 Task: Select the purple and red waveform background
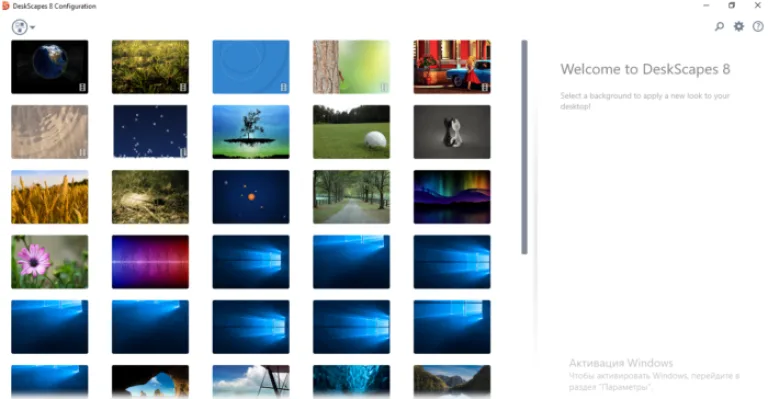(x=150, y=262)
